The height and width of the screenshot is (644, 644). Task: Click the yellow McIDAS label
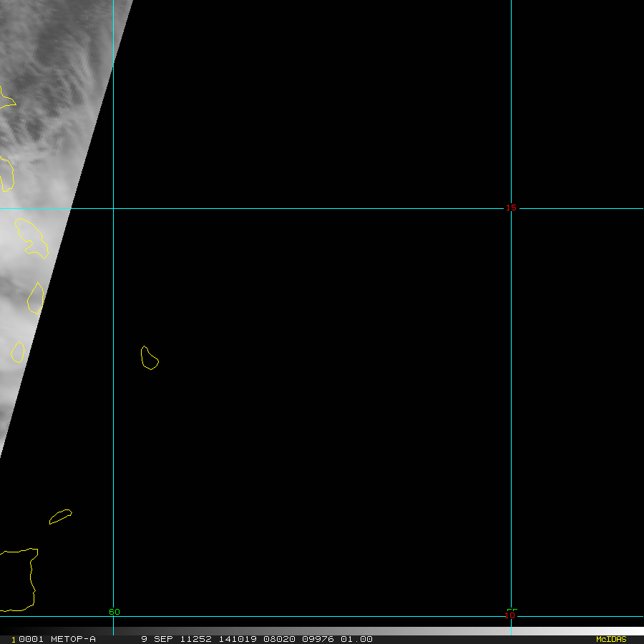tap(610, 639)
